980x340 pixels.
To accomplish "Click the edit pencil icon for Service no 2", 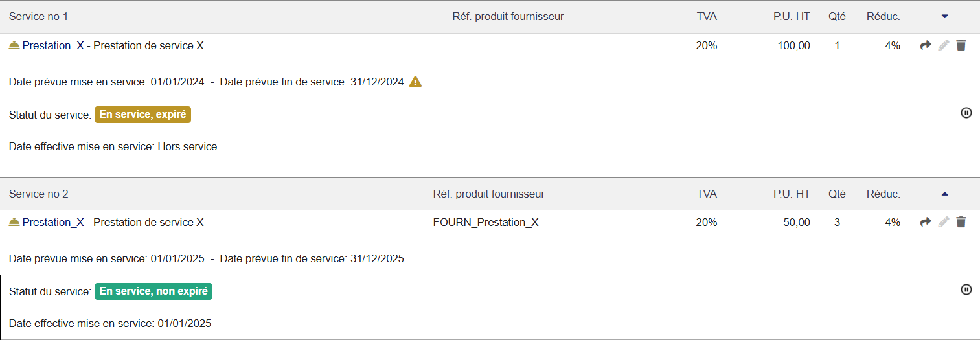I will pos(944,222).
